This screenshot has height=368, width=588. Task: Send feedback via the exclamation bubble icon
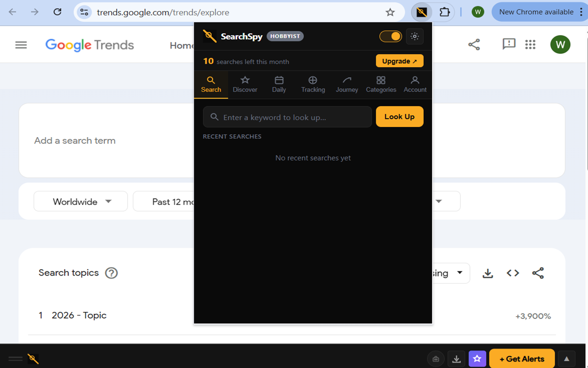click(509, 45)
